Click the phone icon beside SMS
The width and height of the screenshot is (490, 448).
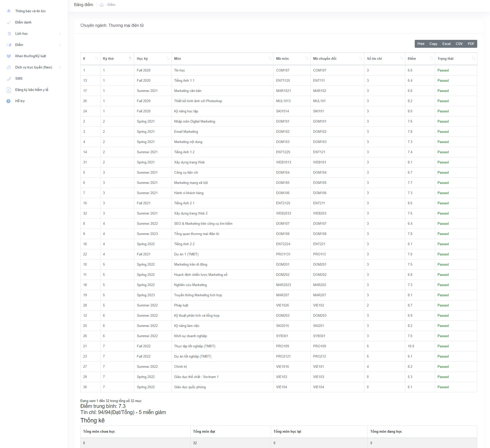(x=9, y=79)
